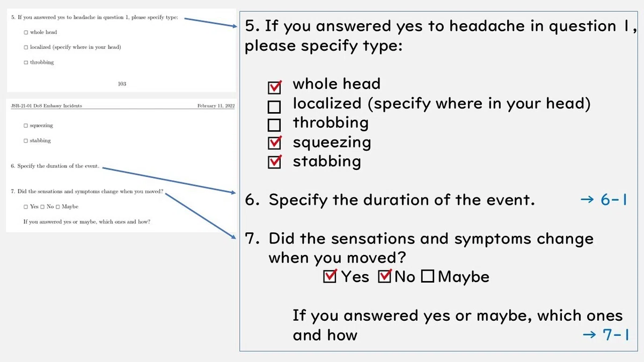Uncheck the large stabbing checkbox
This screenshot has width=644, height=362.
pos(274,162)
